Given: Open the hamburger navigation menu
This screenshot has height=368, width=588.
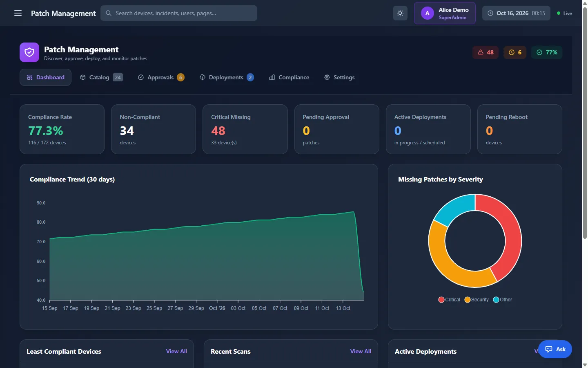Looking at the screenshot, I should [18, 13].
